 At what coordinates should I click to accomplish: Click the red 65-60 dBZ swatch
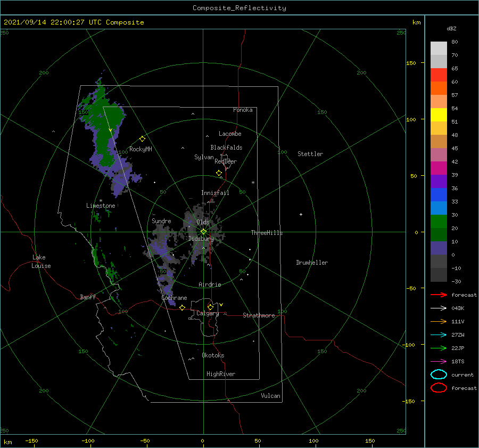pos(439,75)
